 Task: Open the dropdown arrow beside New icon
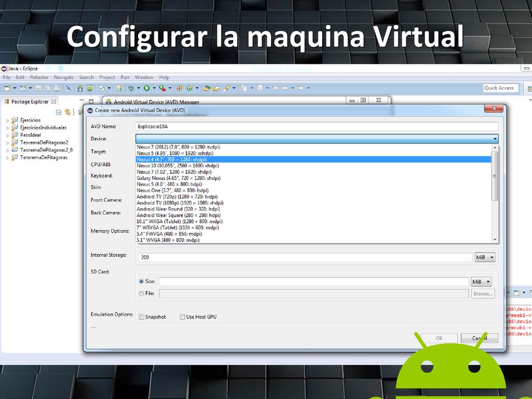pos(15,88)
